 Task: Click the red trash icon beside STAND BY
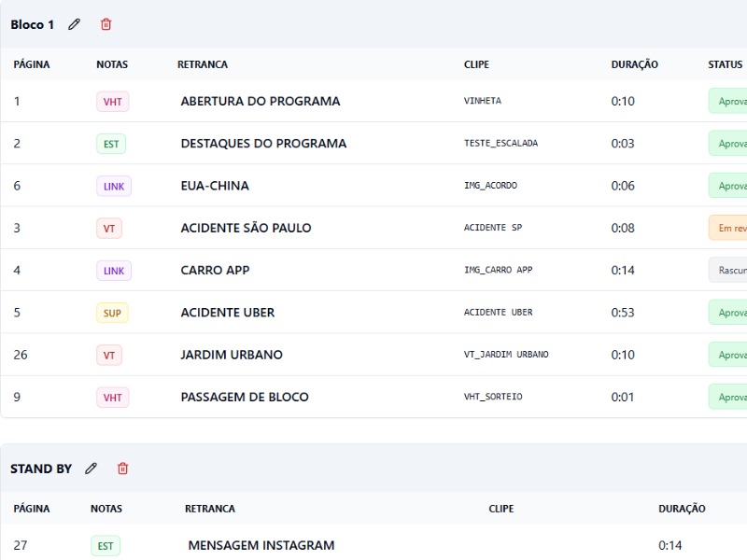click(x=123, y=469)
